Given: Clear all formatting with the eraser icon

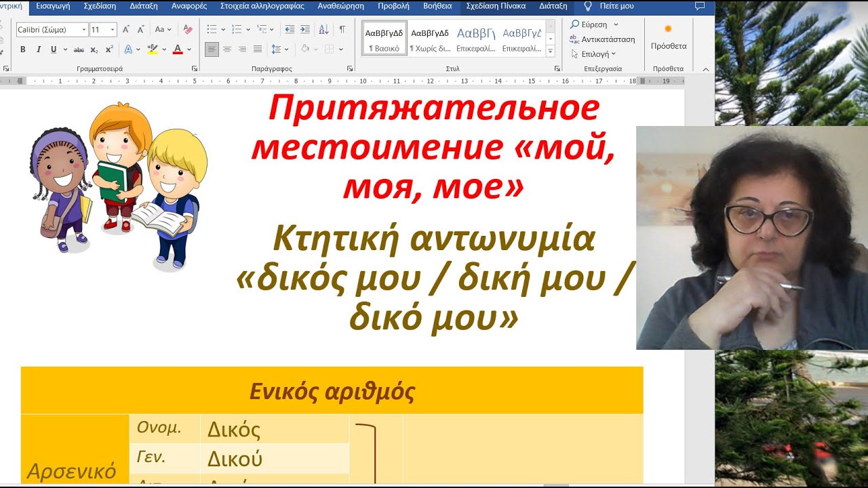Looking at the screenshot, I should tap(188, 30).
